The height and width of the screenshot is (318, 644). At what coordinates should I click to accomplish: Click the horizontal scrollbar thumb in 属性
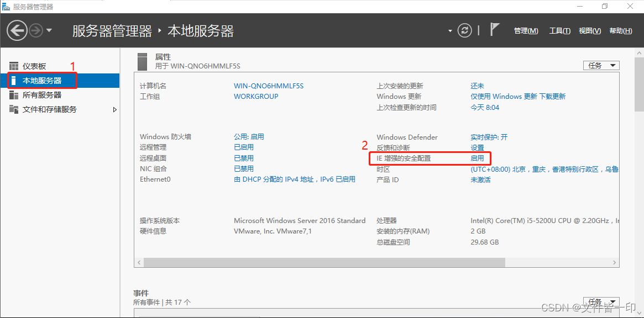pos(324,262)
